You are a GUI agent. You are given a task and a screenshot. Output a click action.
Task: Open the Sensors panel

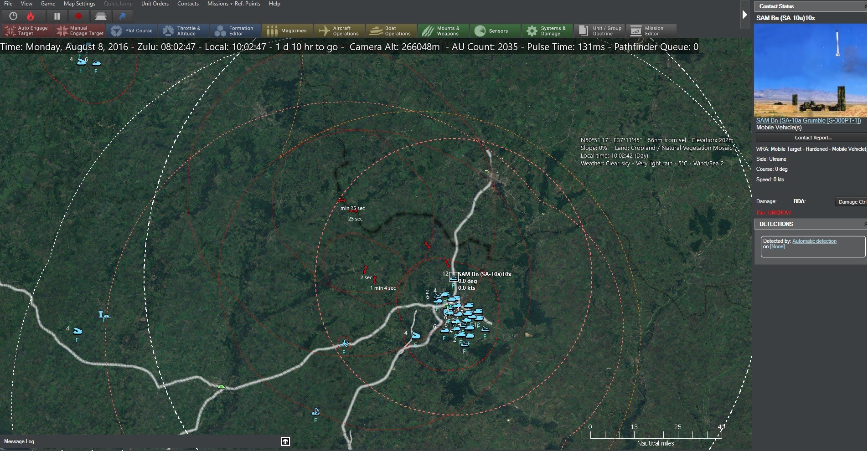495,31
